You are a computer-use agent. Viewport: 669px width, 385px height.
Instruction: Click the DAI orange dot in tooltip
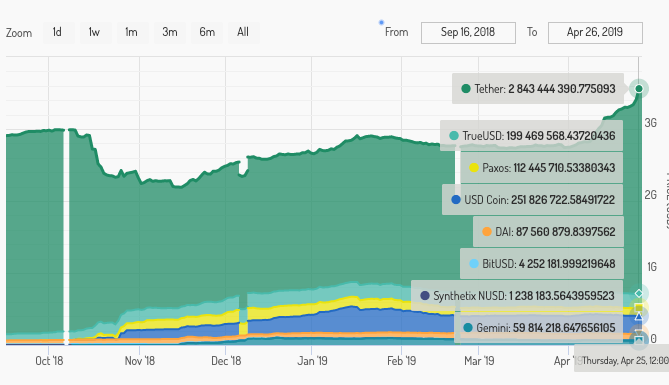click(x=487, y=232)
